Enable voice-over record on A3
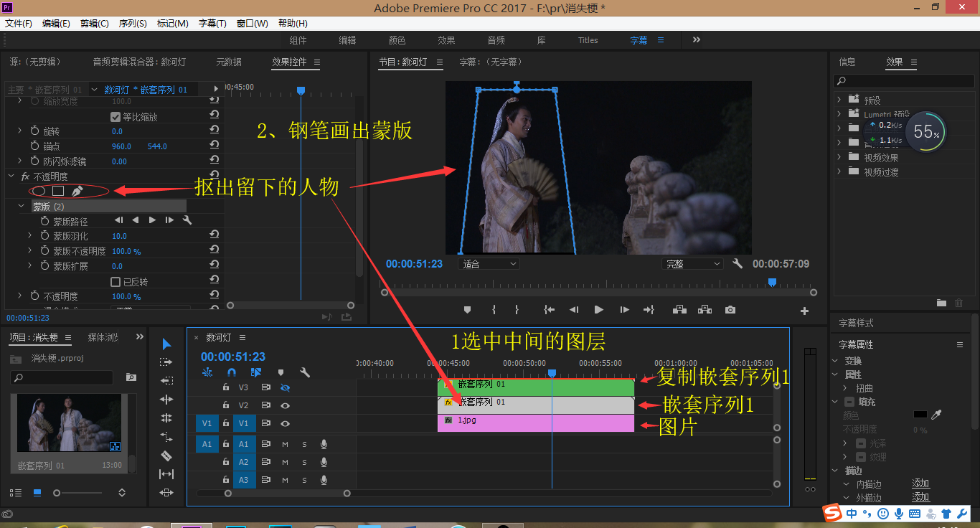The width and height of the screenshot is (980, 528). (x=324, y=480)
